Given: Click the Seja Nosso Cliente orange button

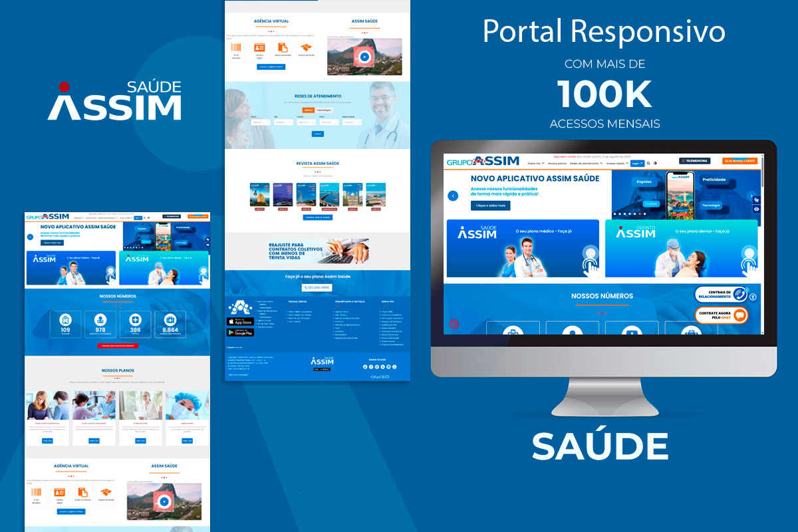Looking at the screenshot, I should (739, 161).
